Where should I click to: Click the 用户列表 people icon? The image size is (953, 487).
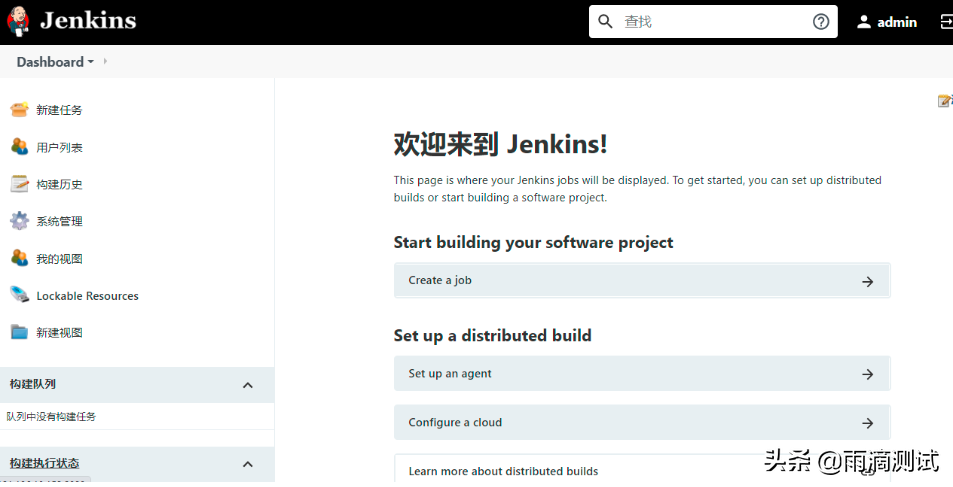click(19, 147)
